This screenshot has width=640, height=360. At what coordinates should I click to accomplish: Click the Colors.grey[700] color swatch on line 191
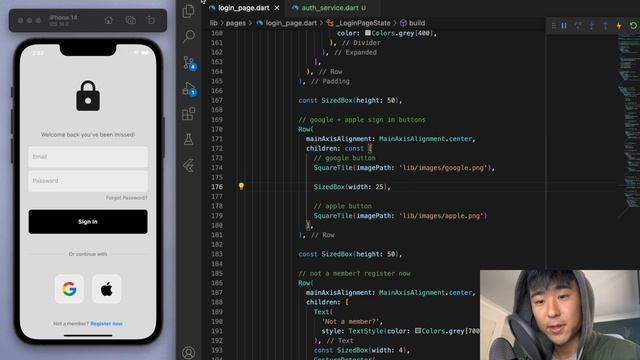click(x=418, y=331)
